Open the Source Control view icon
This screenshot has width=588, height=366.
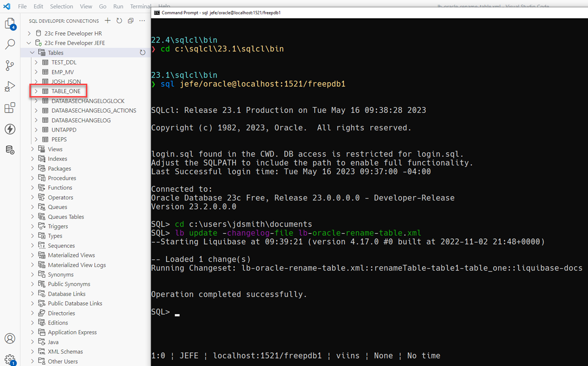click(10, 66)
